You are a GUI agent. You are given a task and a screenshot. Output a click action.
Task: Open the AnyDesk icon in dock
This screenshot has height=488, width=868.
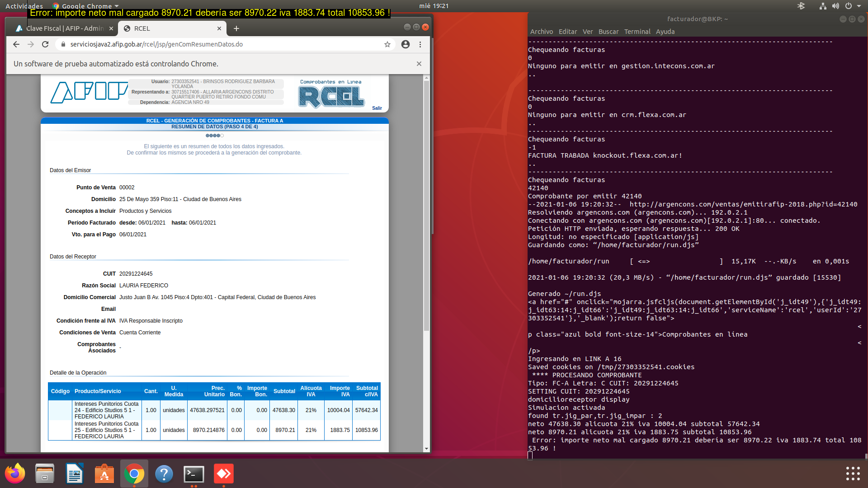click(224, 474)
